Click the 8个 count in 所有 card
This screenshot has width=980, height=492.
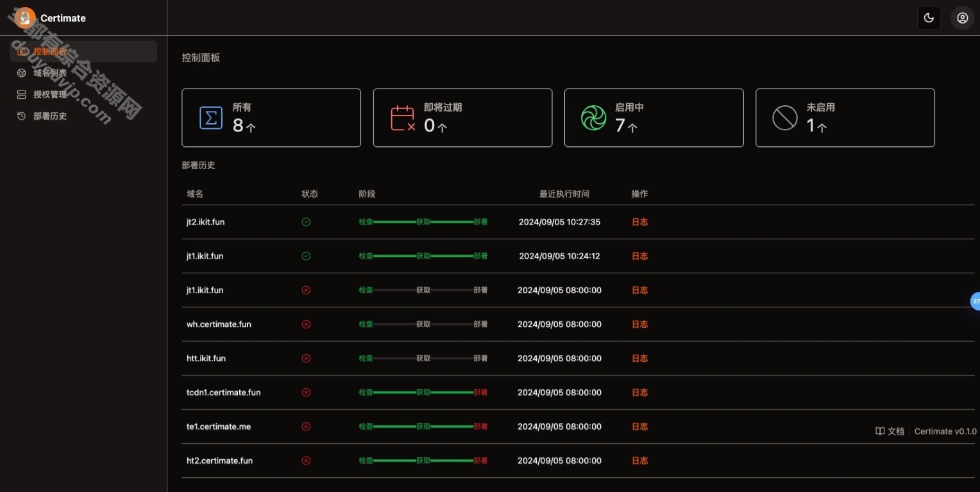point(244,126)
